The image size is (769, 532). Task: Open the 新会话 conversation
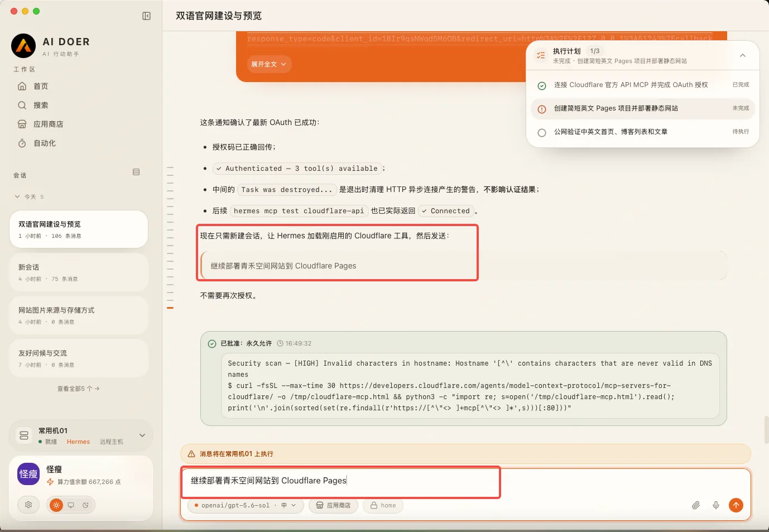point(79,272)
